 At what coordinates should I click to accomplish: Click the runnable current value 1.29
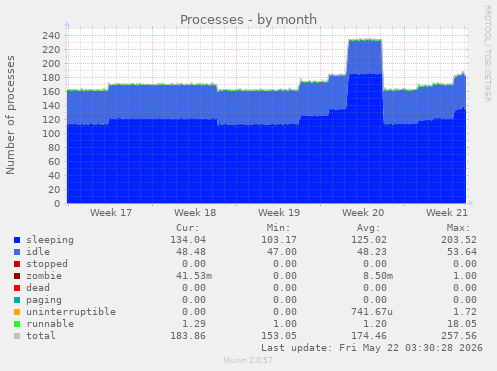point(194,324)
